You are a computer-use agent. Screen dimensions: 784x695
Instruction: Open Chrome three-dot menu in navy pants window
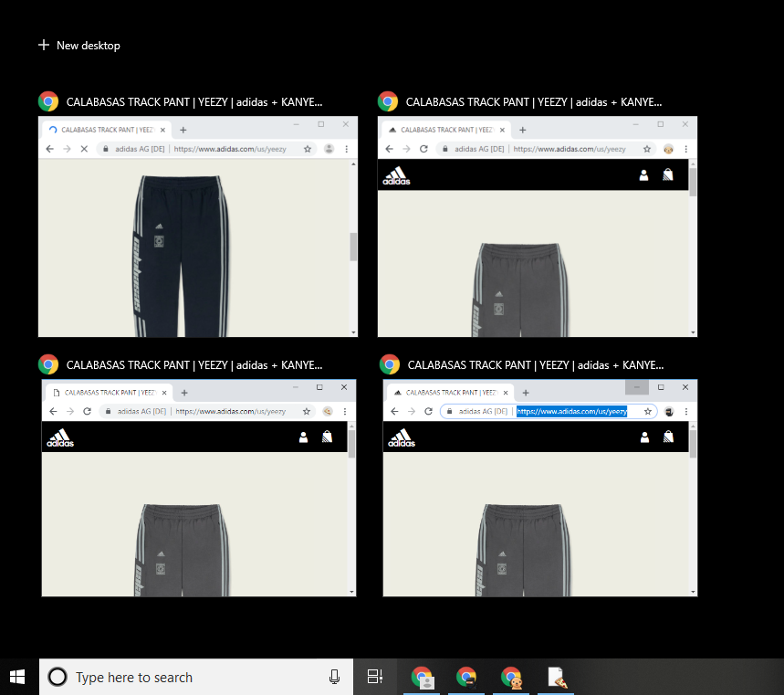click(x=346, y=149)
